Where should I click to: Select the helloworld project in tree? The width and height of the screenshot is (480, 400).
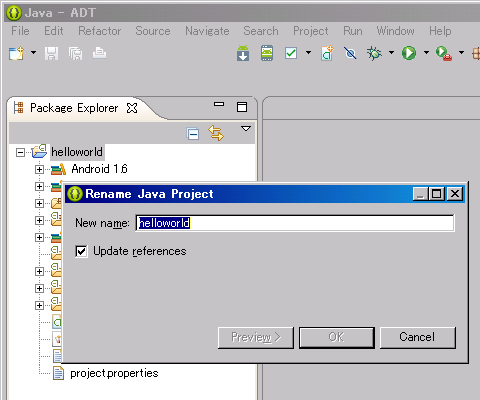point(77,152)
